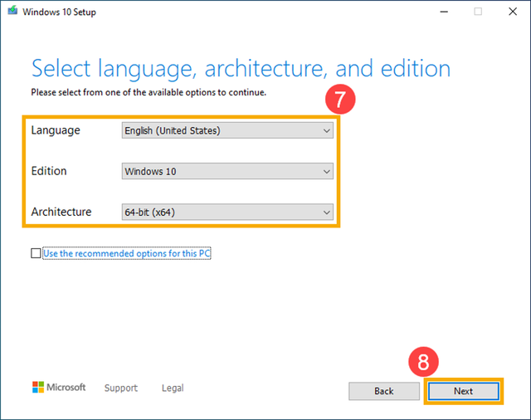Click the Next button
This screenshot has height=420, width=531.
[463, 391]
